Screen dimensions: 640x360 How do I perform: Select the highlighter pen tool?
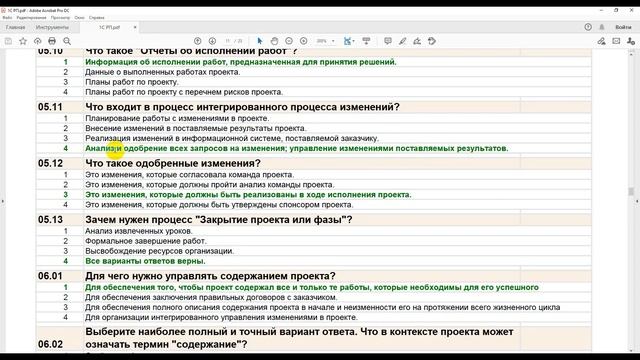[x=402, y=41]
